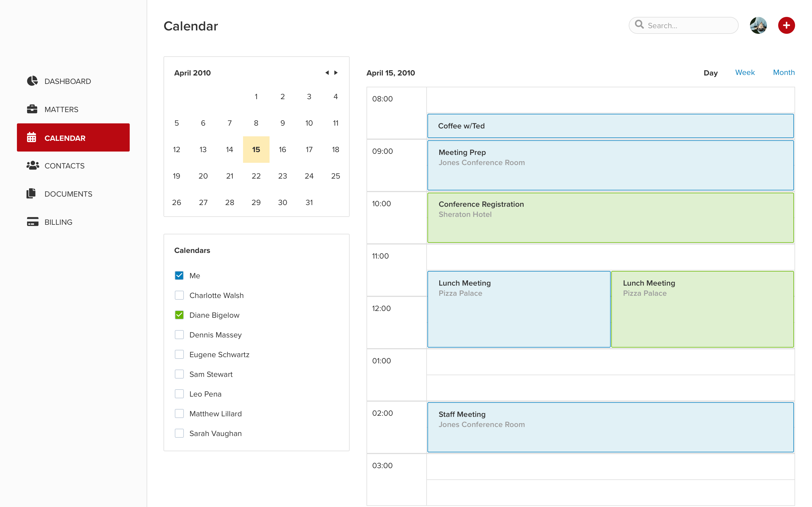
Task: Switch to Week view
Action: pos(745,72)
